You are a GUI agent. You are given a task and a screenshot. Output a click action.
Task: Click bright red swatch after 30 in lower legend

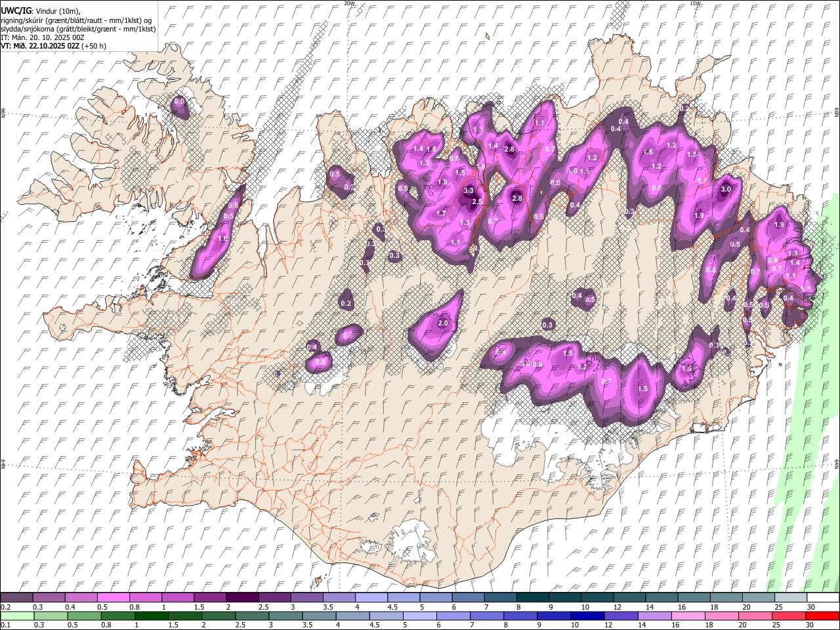point(822,616)
